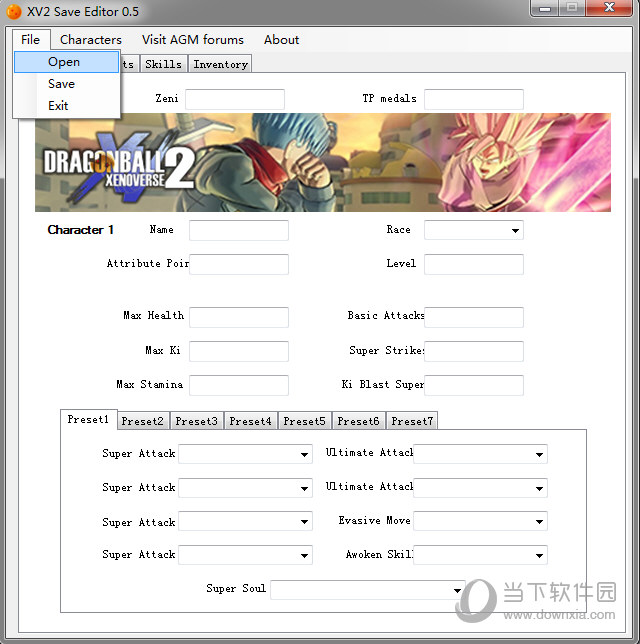This screenshot has height=644, width=640.
Task: Click the Max Health input field
Action: tap(239, 317)
